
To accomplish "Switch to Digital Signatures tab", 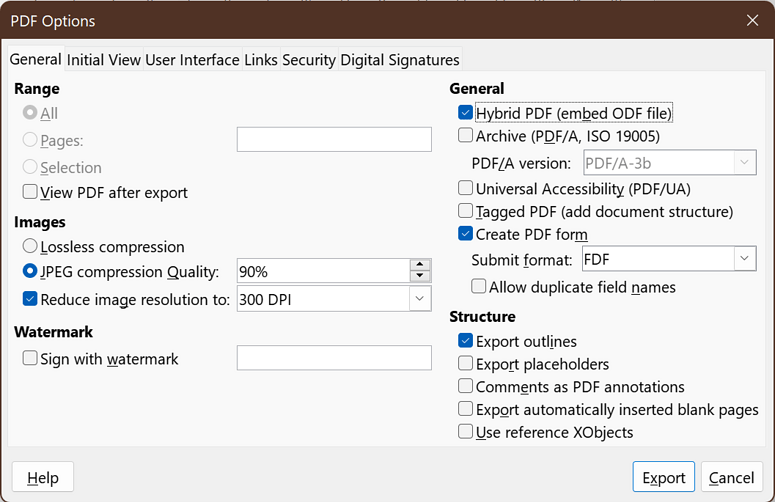I will [400, 60].
